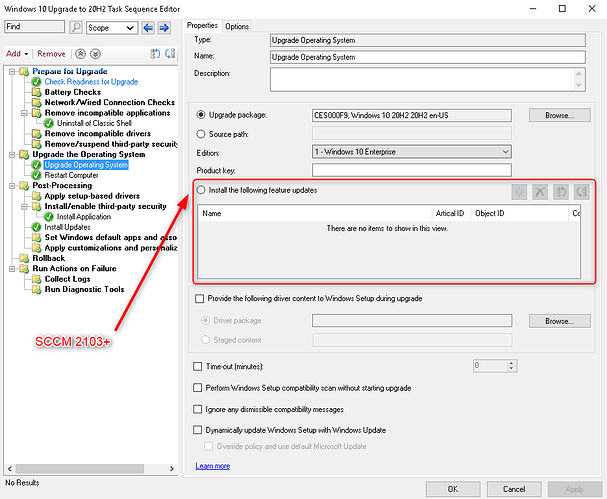Click the Object ID column header
The image size is (607, 499).
pyautogui.click(x=519, y=213)
